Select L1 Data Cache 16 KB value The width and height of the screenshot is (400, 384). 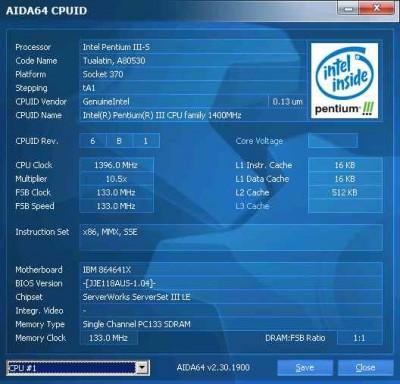pos(345,179)
